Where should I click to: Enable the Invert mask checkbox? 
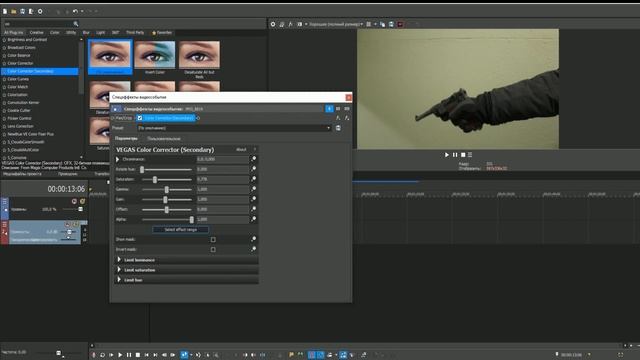click(x=213, y=249)
